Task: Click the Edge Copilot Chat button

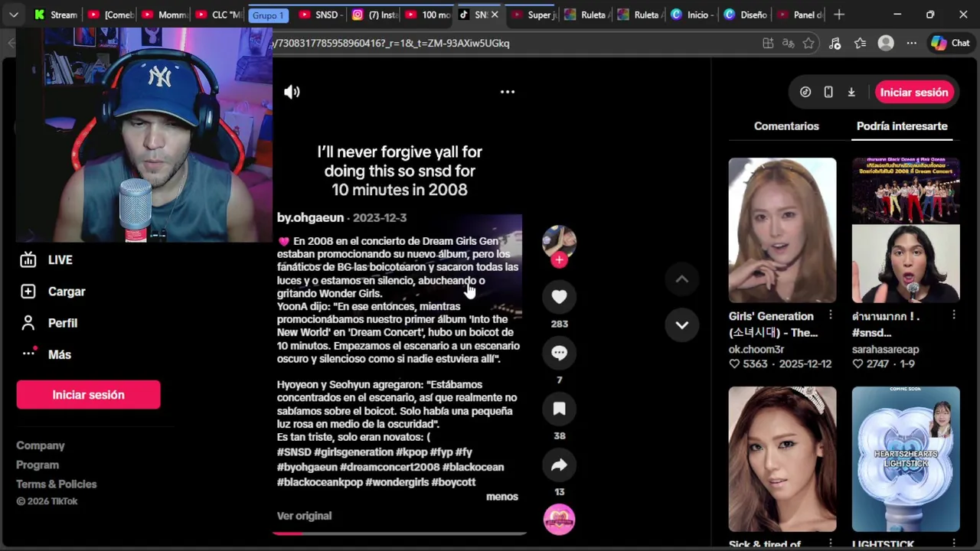Action: tap(951, 44)
